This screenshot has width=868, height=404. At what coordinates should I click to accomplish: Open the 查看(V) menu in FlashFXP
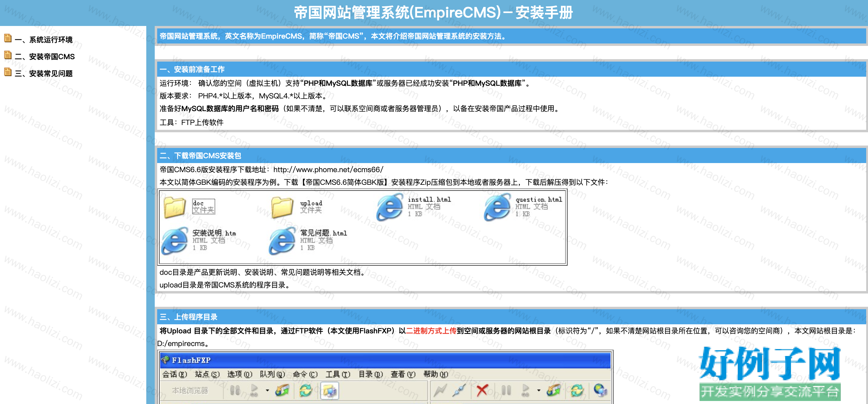pos(403,374)
